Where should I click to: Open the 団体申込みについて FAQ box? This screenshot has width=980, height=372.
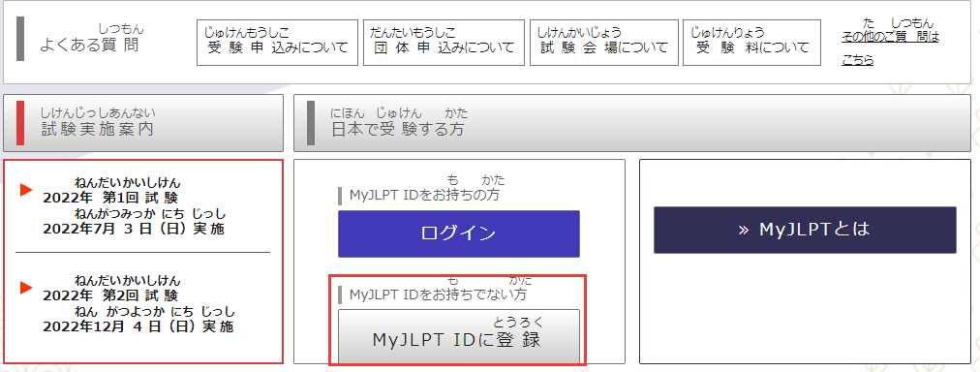point(444,43)
